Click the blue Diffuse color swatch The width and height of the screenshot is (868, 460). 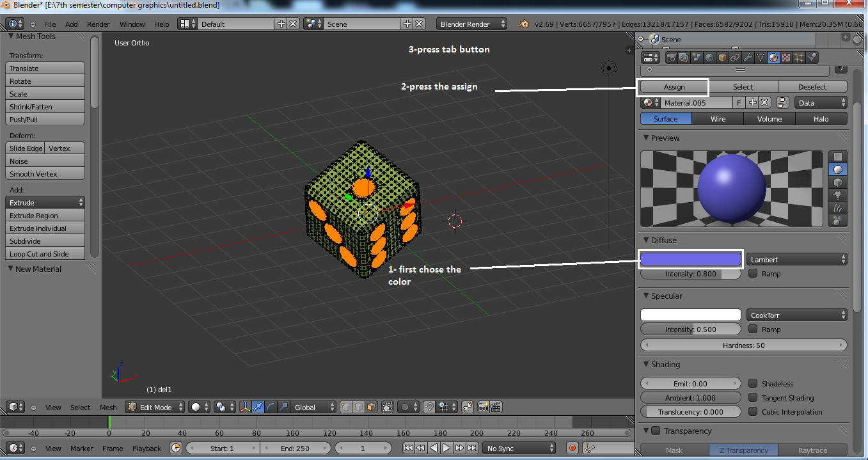point(691,259)
